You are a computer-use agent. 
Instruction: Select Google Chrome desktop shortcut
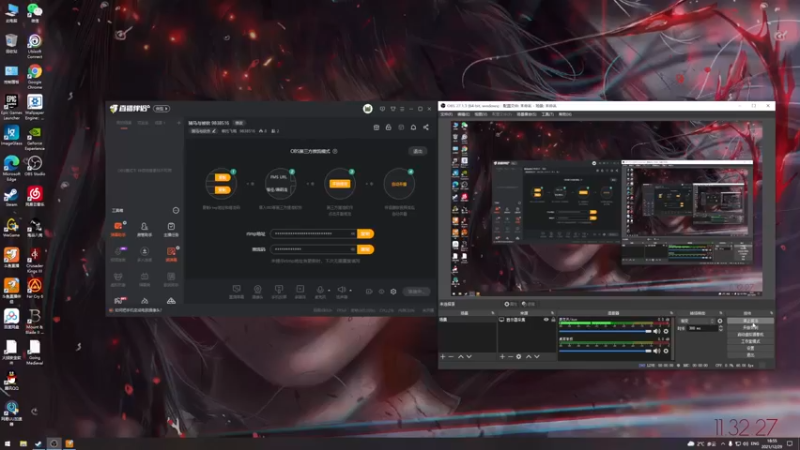click(35, 77)
